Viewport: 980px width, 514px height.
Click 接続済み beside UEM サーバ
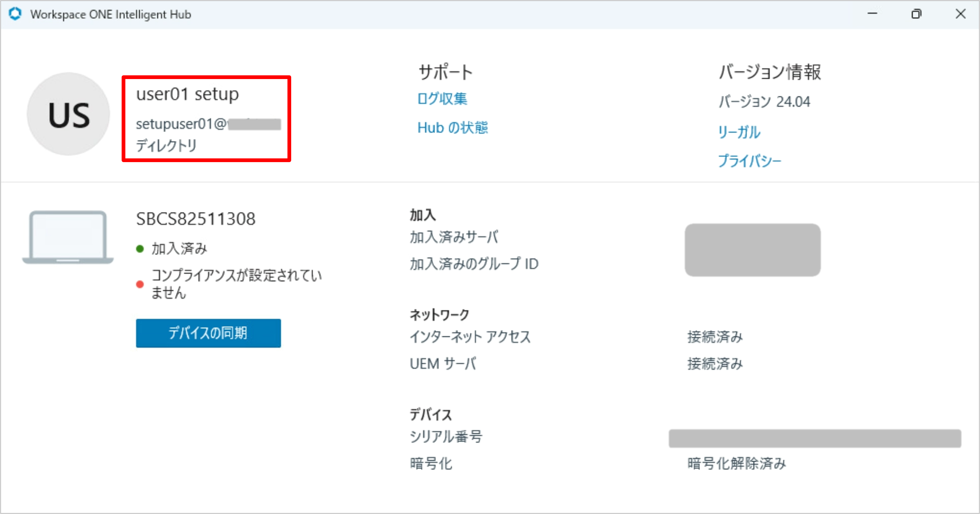coord(715,364)
